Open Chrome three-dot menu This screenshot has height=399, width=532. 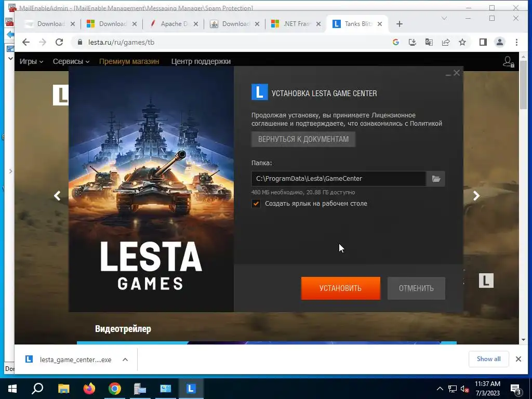click(x=516, y=42)
